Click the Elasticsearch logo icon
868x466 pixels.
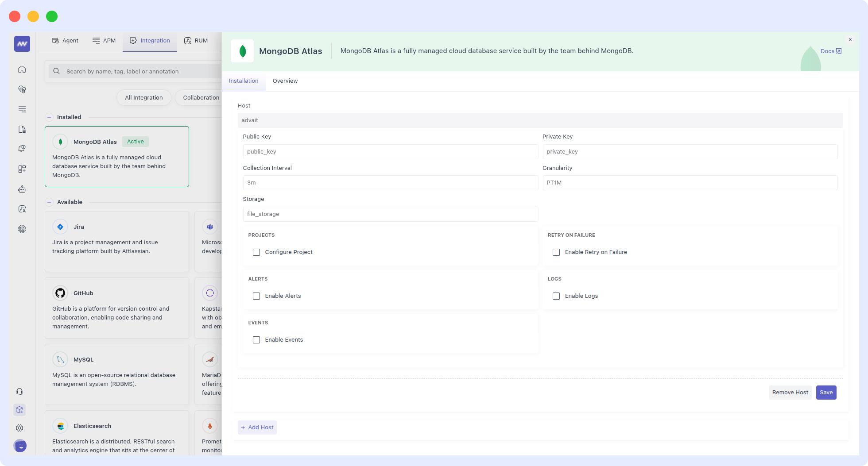tap(60, 426)
